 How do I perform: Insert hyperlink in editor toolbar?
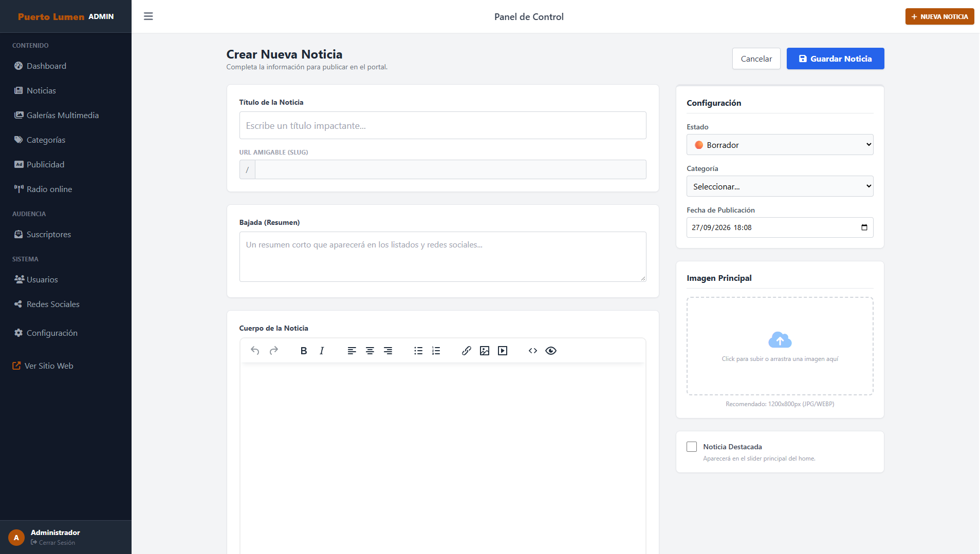coord(467,351)
